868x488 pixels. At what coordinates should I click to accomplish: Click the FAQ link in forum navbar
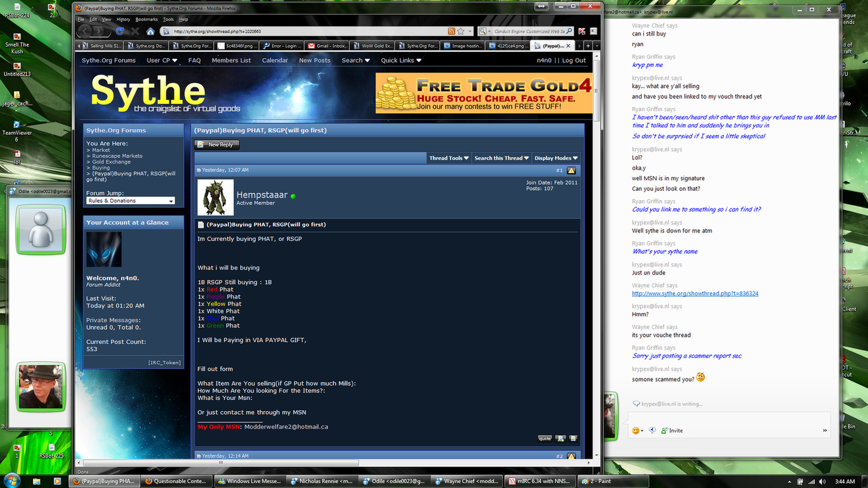click(x=194, y=60)
